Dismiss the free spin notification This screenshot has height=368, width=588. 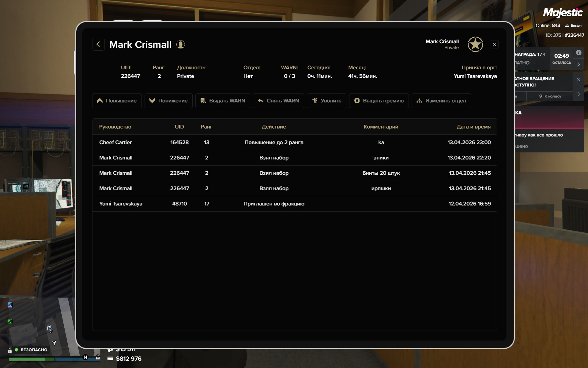[579, 80]
